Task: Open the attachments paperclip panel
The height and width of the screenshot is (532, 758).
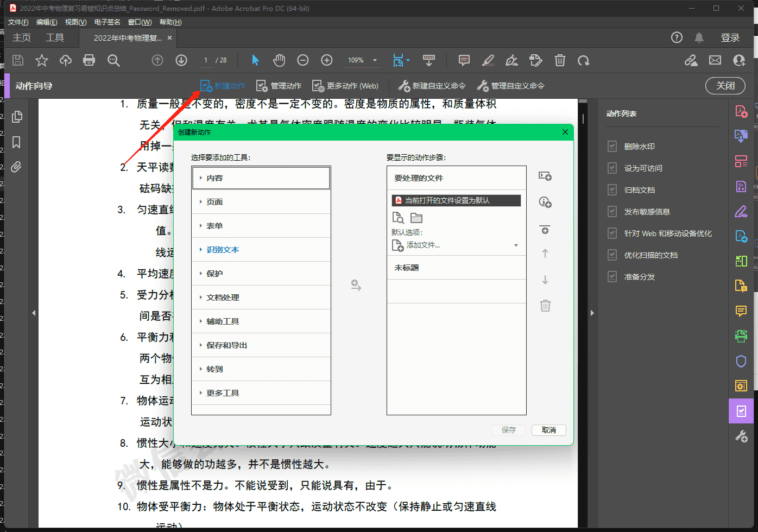Action: pos(16,167)
